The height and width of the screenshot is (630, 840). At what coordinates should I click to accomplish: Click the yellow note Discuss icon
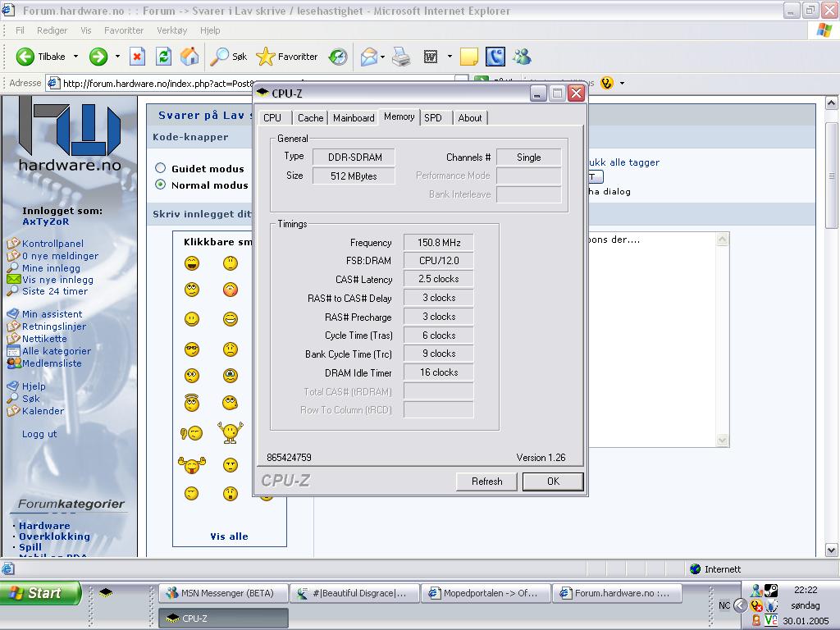(x=468, y=57)
